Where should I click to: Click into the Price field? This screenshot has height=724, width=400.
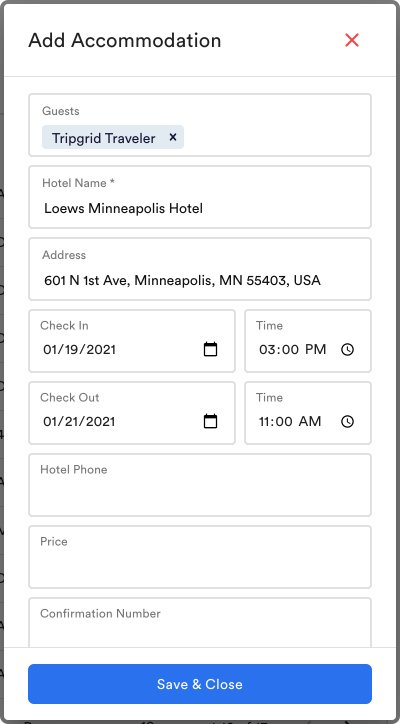coord(200,557)
